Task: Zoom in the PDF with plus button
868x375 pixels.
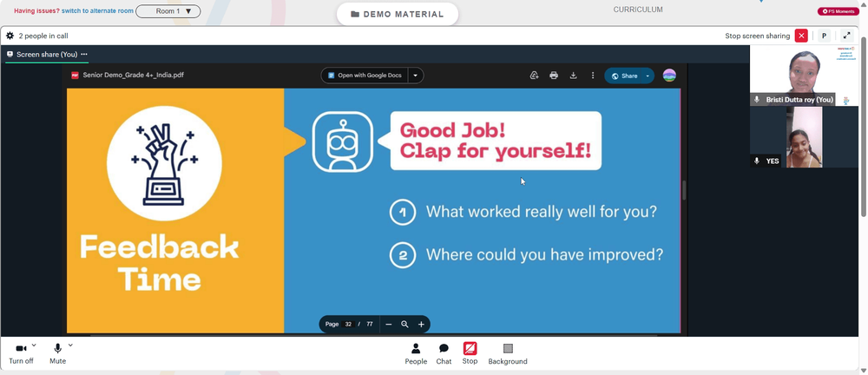Action: [x=421, y=324]
